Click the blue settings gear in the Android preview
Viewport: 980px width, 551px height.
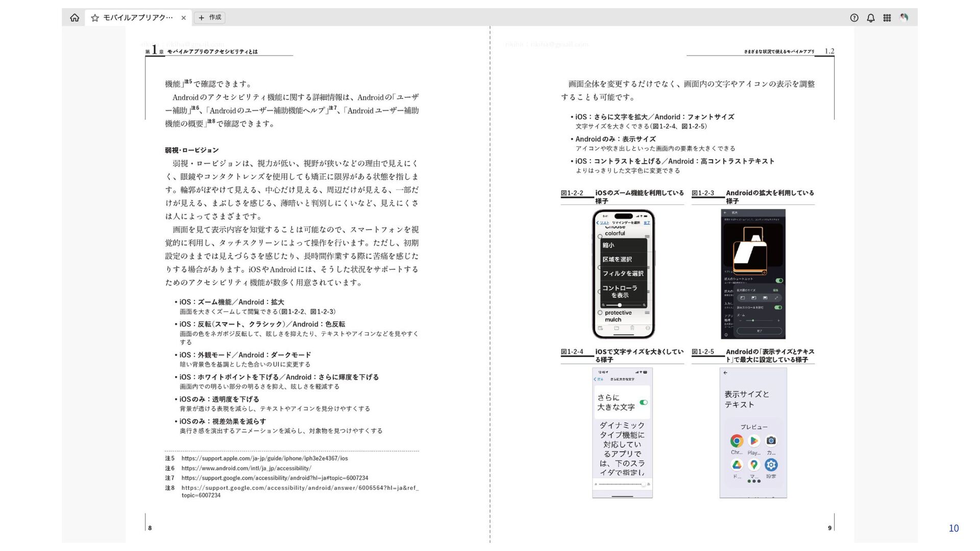771,465
